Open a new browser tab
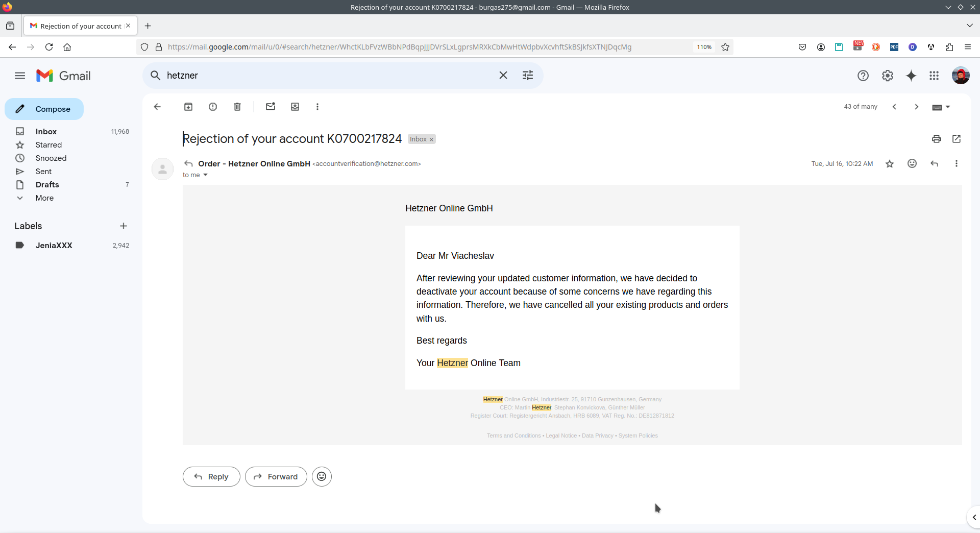Image resolution: width=980 pixels, height=533 pixels. (x=148, y=26)
